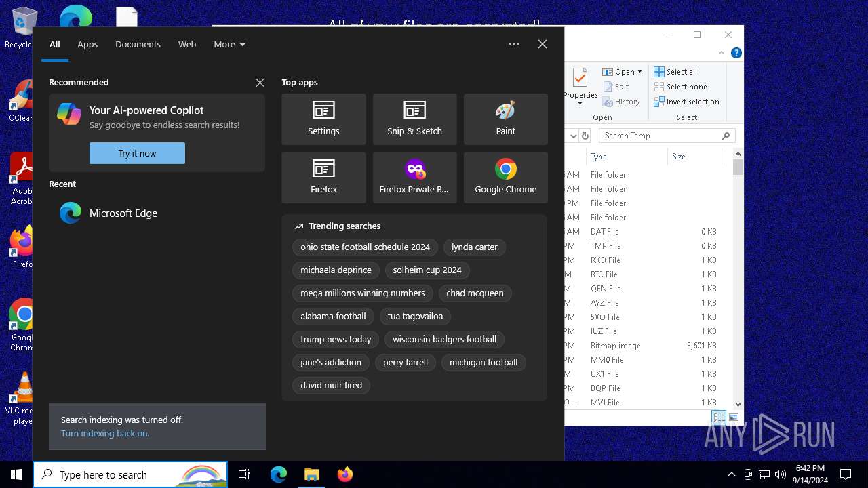Click Turn indexing back on link

click(105, 433)
